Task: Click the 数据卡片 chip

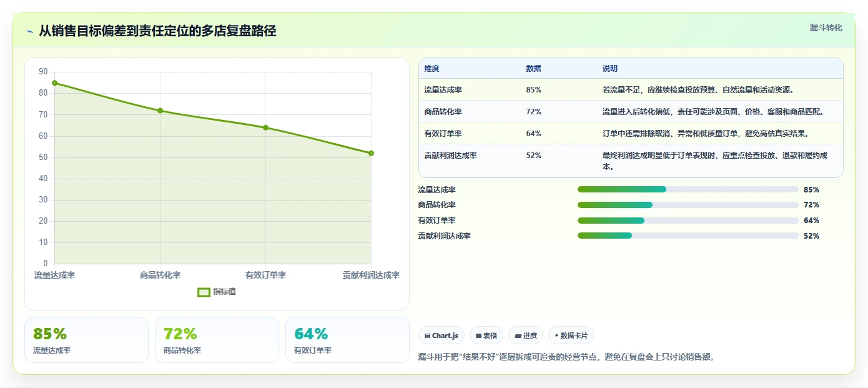Action: point(571,336)
